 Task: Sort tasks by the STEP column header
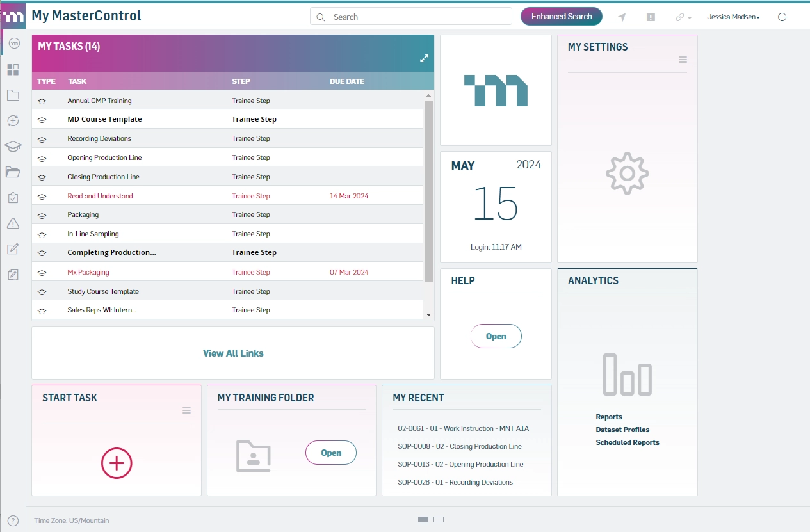click(x=241, y=81)
